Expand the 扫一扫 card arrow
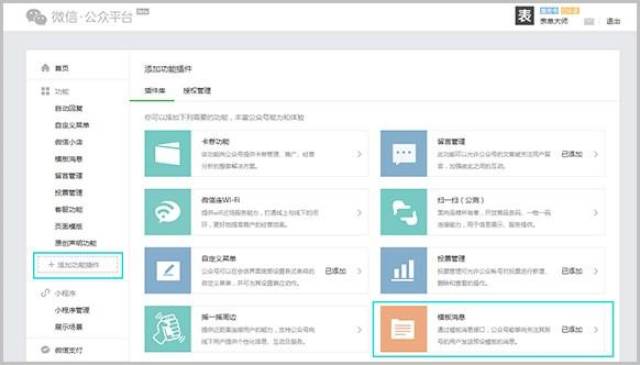 coord(596,212)
